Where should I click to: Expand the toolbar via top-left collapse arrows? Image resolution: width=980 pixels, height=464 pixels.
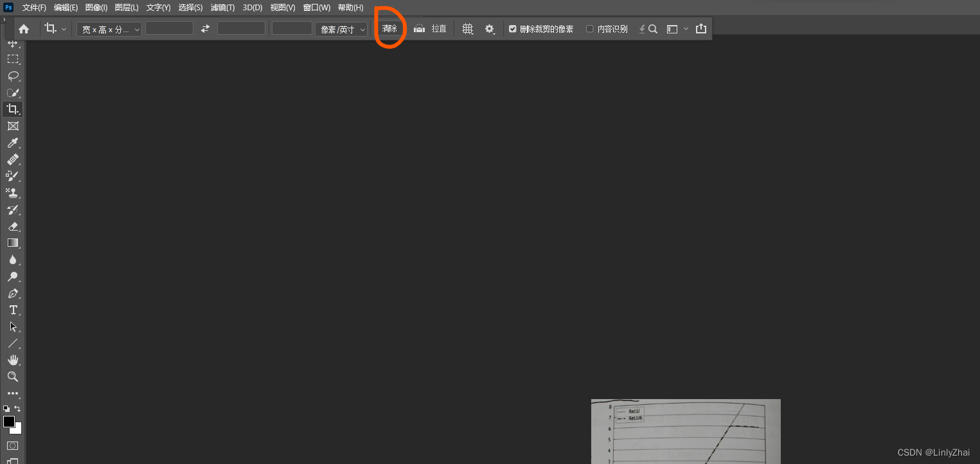(x=4, y=19)
